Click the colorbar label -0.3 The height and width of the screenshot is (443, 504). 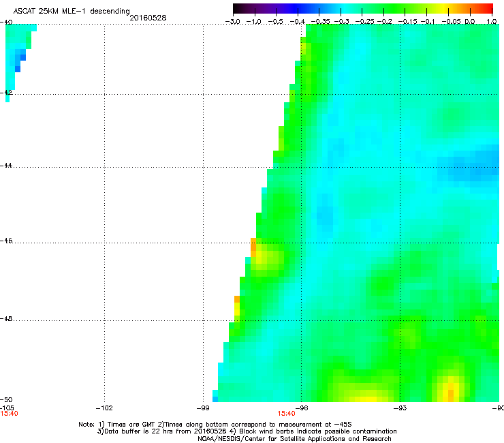coord(341,22)
